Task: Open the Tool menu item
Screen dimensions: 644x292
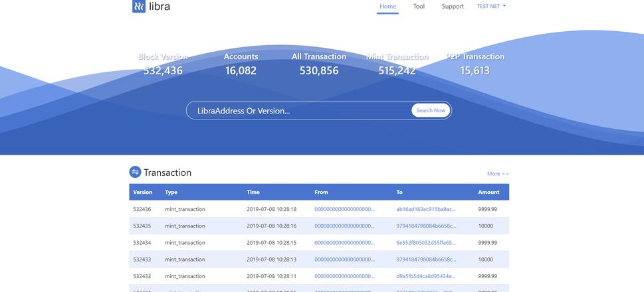Action: tap(419, 6)
